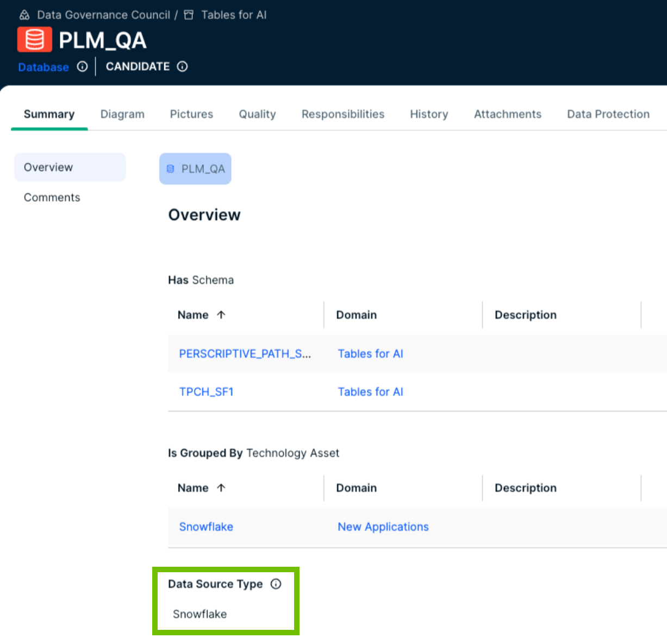The width and height of the screenshot is (667, 644).
Task: Open the Snowflake technology asset link
Action: (x=206, y=527)
